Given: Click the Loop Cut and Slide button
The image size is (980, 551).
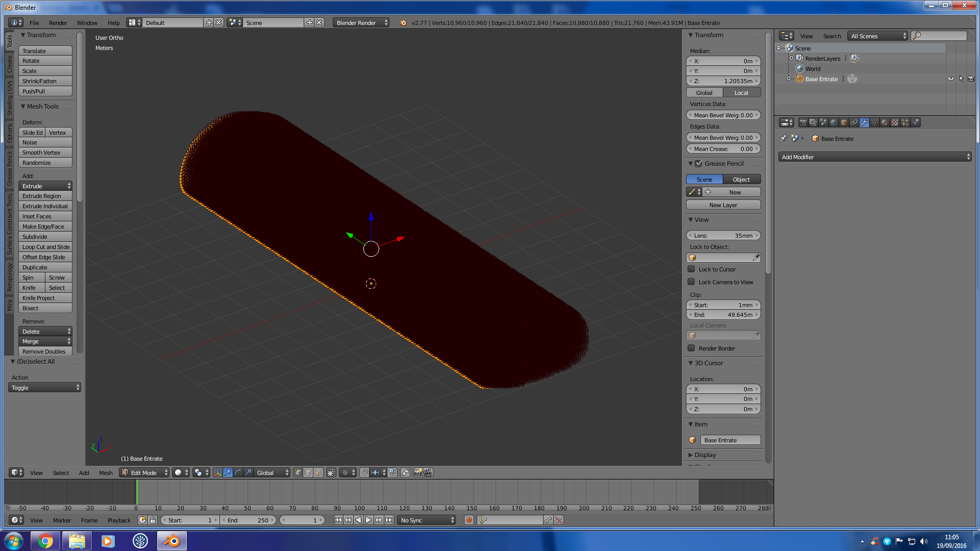Looking at the screenshot, I should (x=45, y=247).
